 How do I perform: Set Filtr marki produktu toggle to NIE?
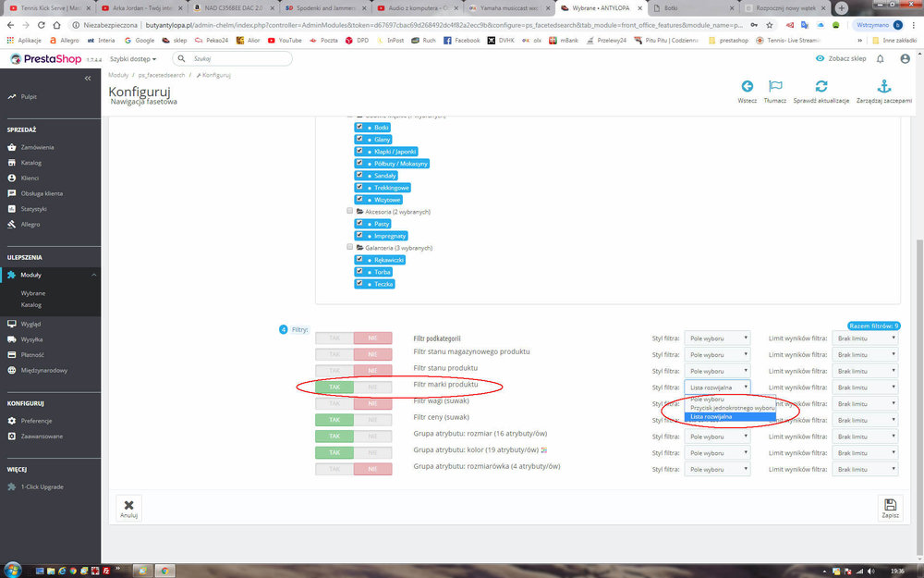click(372, 387)
